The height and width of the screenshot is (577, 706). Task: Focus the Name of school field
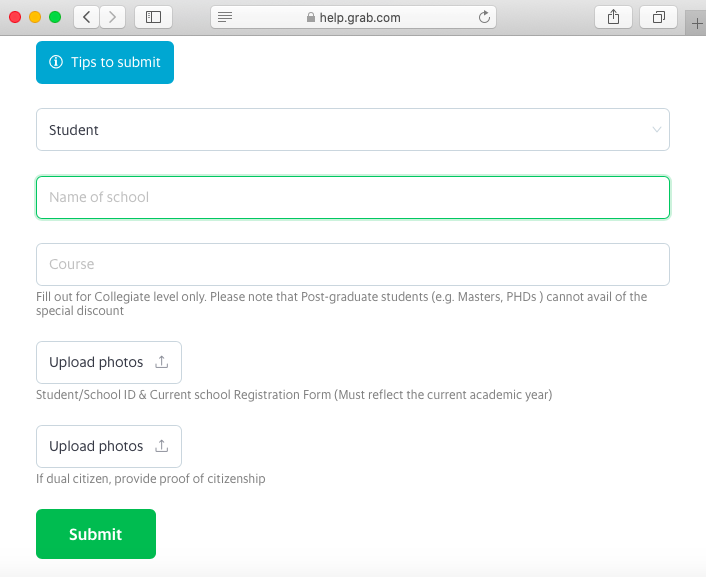pyautogui.click(x=353, y=197)
